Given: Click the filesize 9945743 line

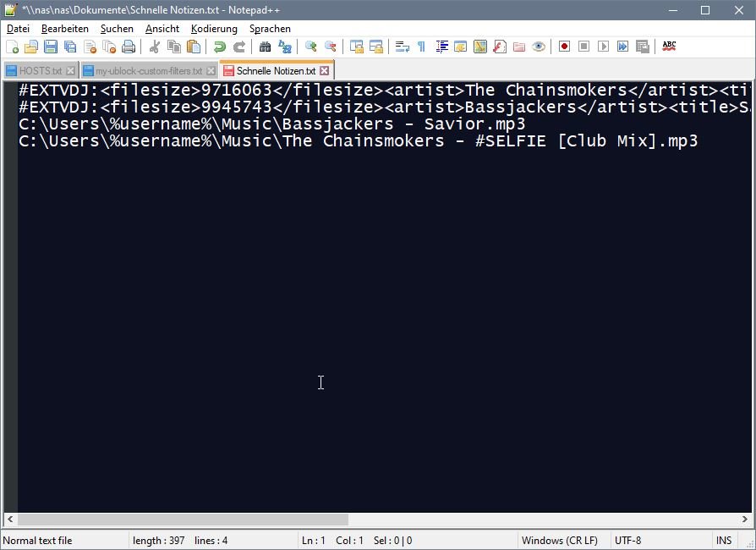Looking at the screenshot, I should coord(385,107).
